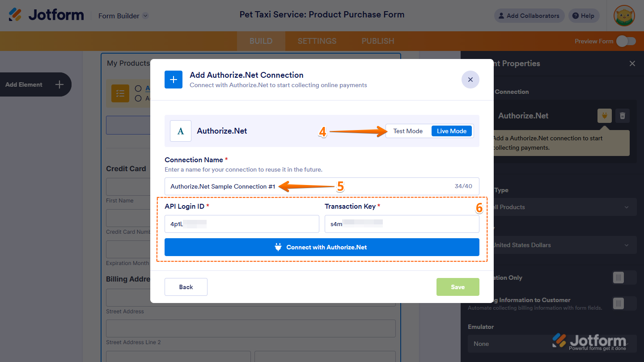Open the United States Dollars currency dropdown
644x362 pixels.
click(559, 245)
